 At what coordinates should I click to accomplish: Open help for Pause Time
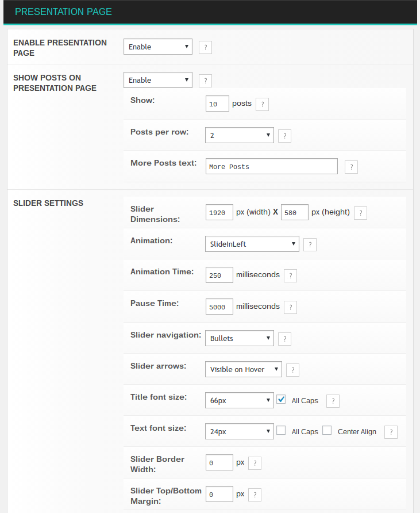(x=290, y=308)
